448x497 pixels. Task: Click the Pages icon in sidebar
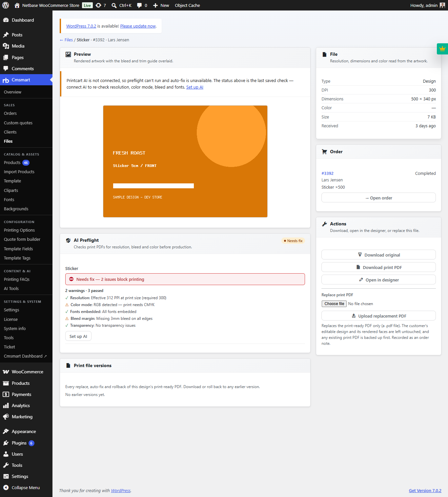pyautogui.click(x=6, y=57)
